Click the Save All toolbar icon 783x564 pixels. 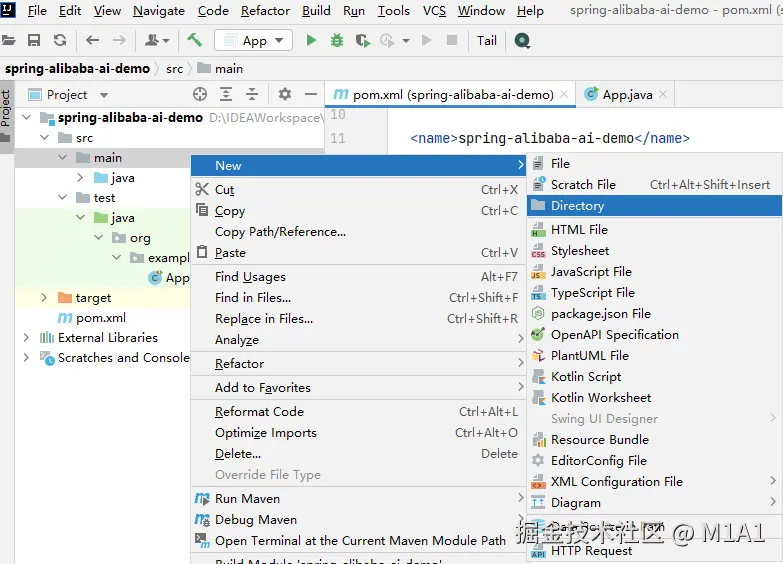click(34, 40)
